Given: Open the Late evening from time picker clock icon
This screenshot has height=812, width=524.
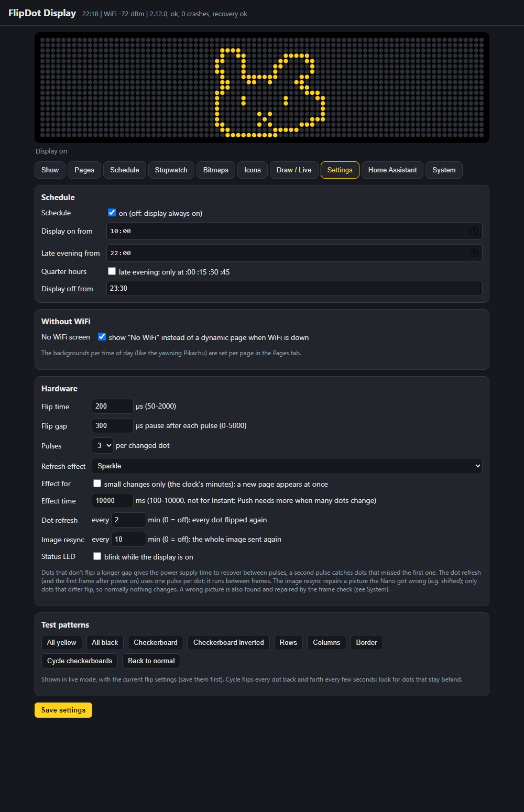Looking at the screenshot, I should point(473,253).
